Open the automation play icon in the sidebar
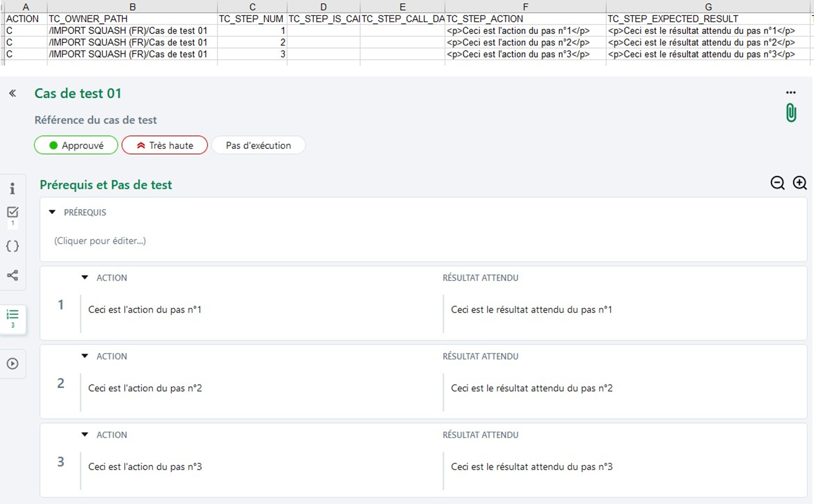Viewport: 814px width, 504px height. 13,364
